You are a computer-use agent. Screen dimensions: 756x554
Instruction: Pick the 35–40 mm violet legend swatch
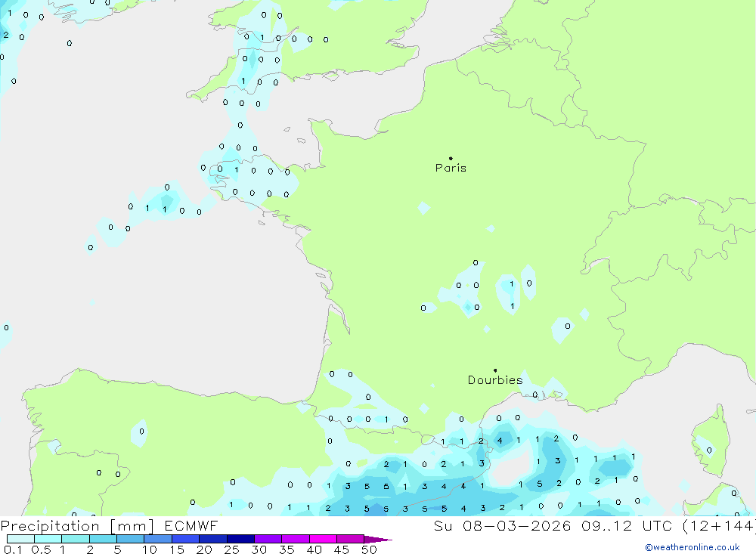point(296,539)
